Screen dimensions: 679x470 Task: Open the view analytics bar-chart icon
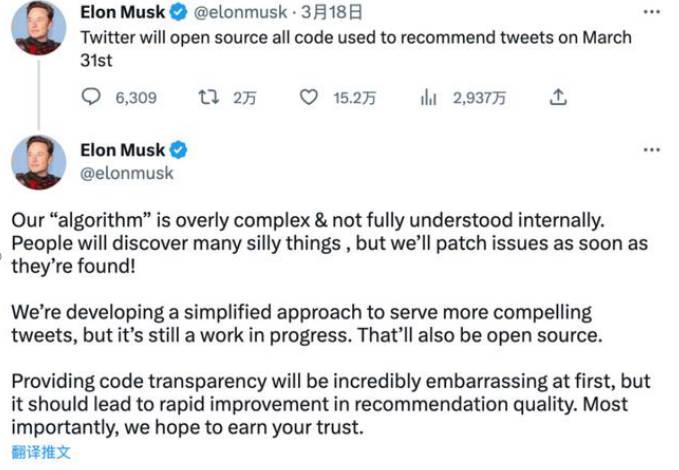pyautogui.click(x=429, y=97)
